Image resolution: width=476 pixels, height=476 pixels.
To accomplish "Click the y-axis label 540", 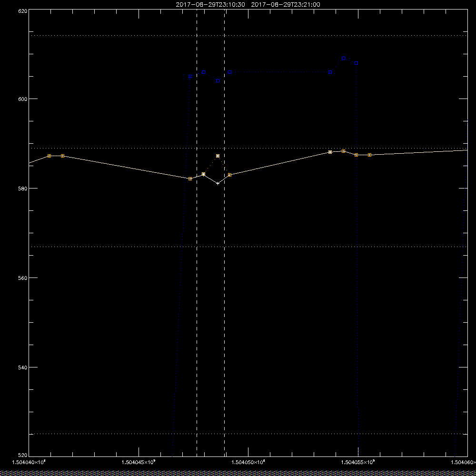I will [23, 367].
